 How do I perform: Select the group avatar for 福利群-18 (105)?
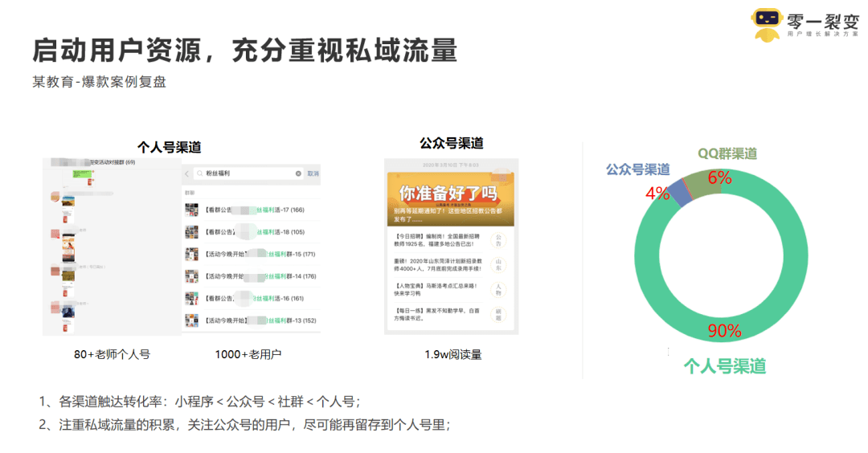click(191, 232)
